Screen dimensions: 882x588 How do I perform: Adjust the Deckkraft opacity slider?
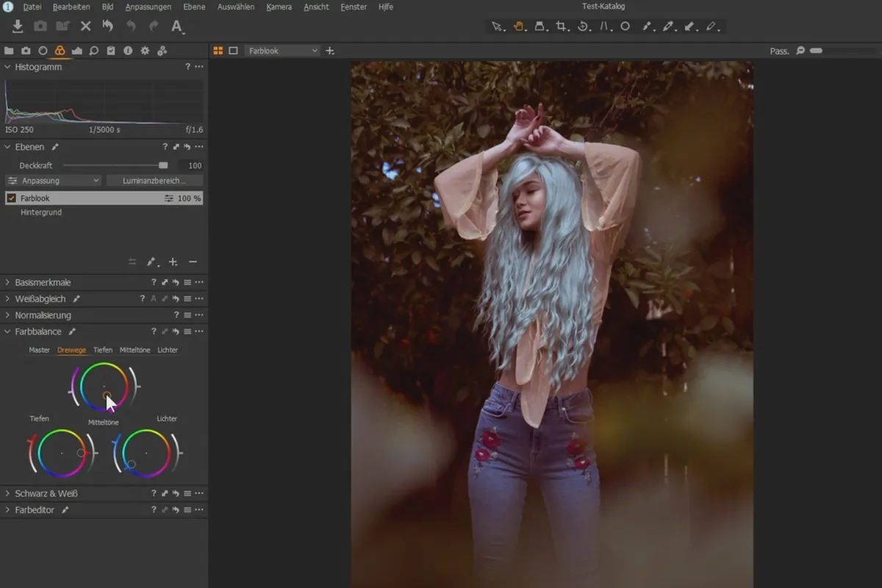tap(115, 165)
